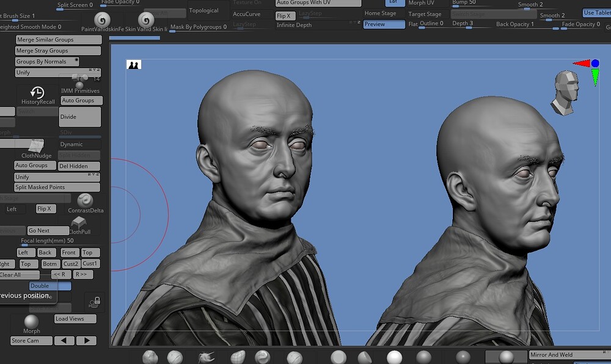Select the Cust1 view button
This screenshot has width=611, height=364.
point(91,264)
